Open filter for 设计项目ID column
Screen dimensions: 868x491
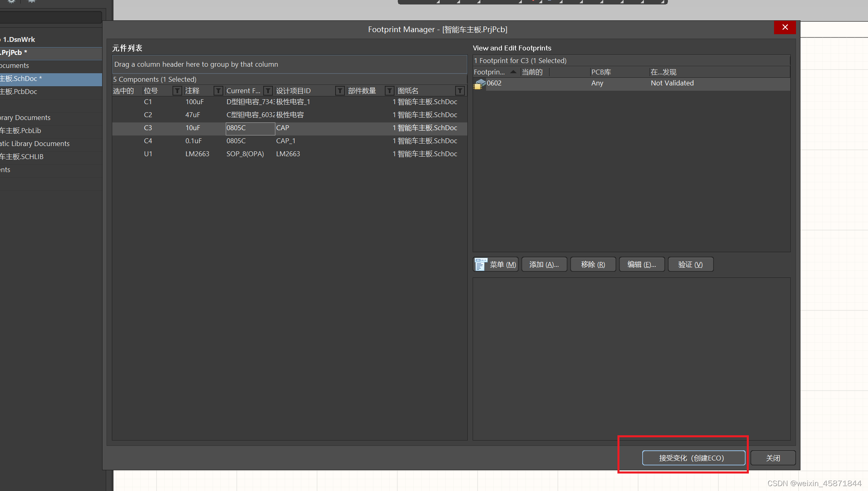pos(340,91)
